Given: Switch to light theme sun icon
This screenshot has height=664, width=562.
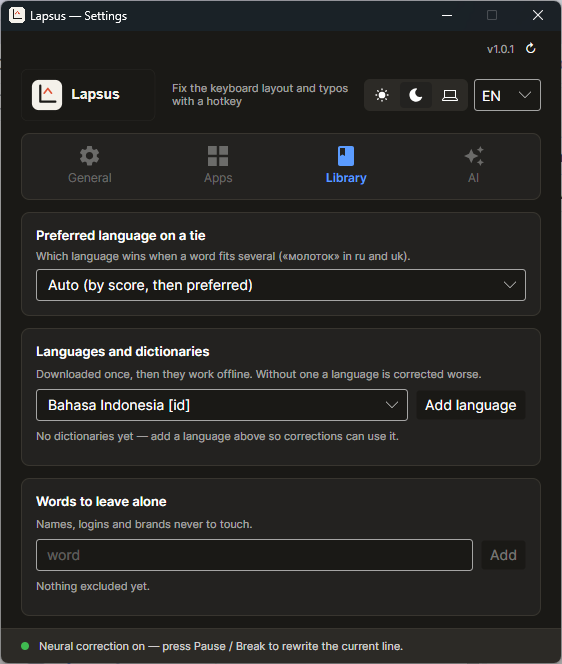Looking at the screenshot, I should [382, 95].
